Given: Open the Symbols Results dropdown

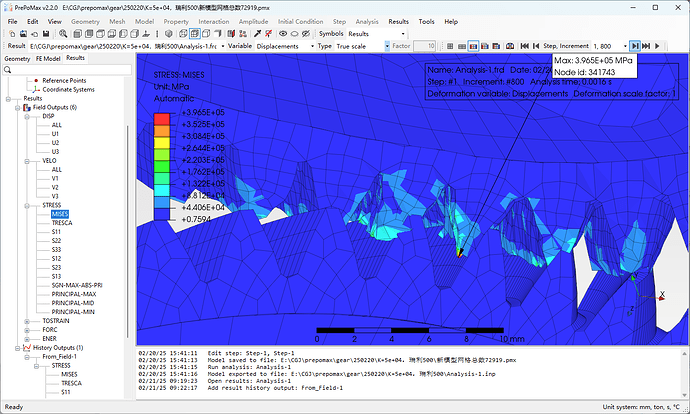Looking at the screenshot, I should (374, 33).
